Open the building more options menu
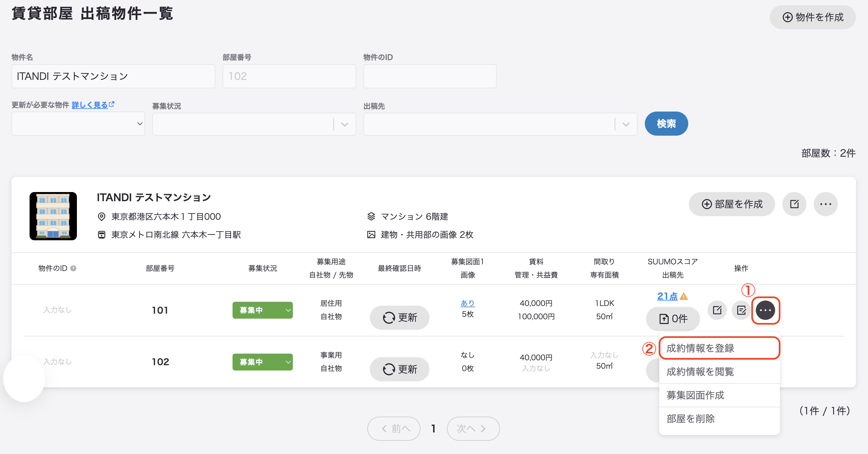 tap(825, 204)
